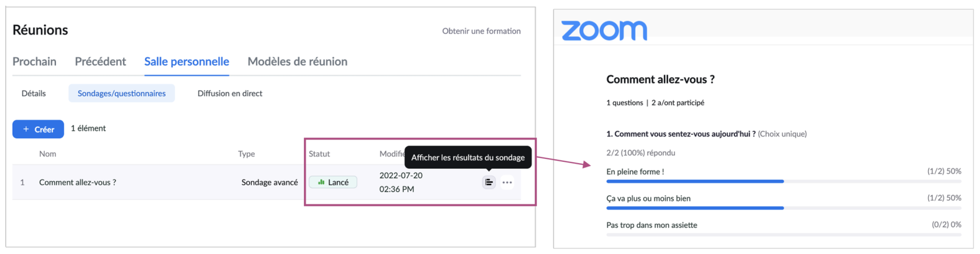
Task: Switch to the Précédent tab
Action: pos(100,61)
